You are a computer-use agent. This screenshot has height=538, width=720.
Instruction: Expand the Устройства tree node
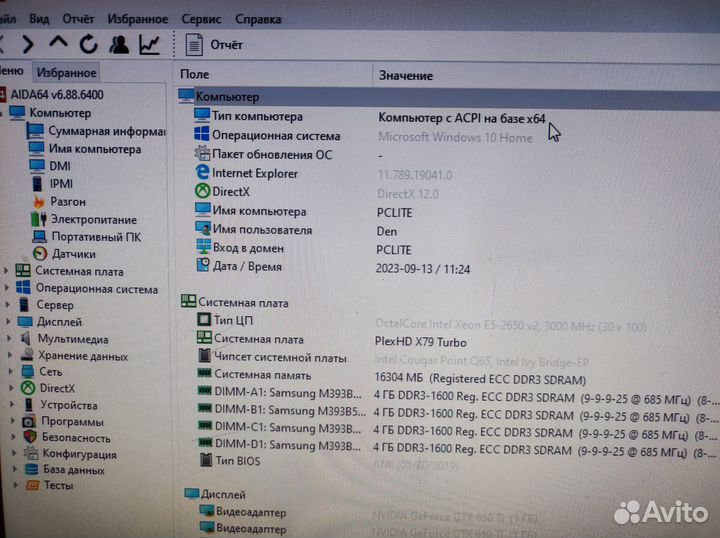point(13,404)
